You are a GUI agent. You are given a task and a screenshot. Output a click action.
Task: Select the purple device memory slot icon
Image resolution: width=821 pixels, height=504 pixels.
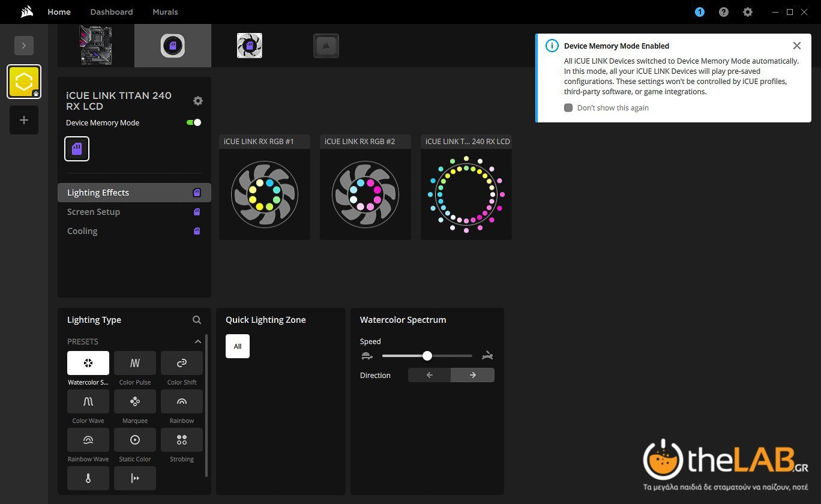[77, 149]
